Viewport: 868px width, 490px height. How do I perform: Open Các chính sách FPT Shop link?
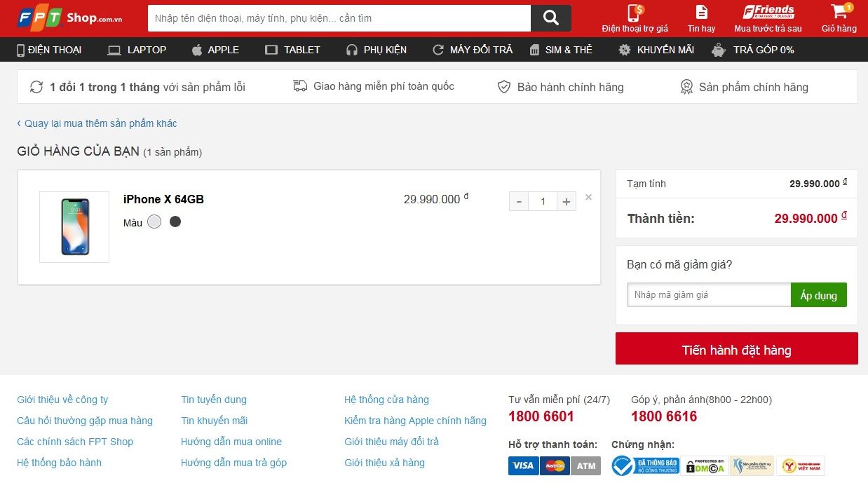(75, 442)
